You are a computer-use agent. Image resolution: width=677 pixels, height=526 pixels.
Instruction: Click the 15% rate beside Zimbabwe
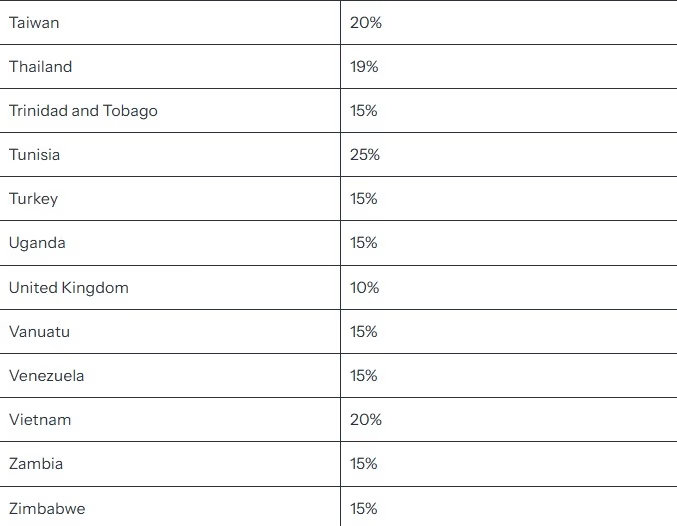coord(364,509)
